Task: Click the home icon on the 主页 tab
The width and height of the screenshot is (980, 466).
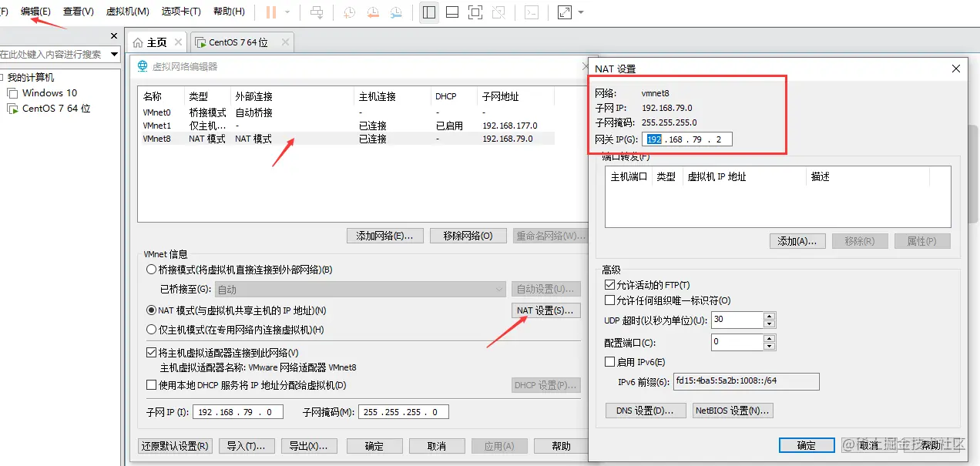Action: point(138,42)
